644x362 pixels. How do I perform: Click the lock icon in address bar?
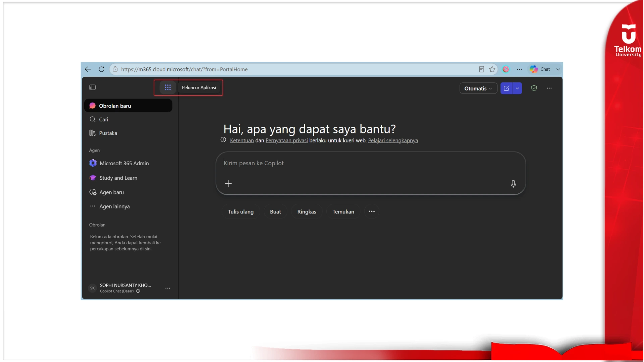pos(115,69)
